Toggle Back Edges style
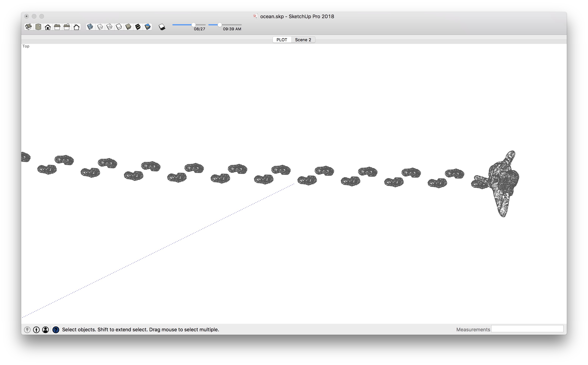Viewport: 588px width, 365px height. [100, 27]
